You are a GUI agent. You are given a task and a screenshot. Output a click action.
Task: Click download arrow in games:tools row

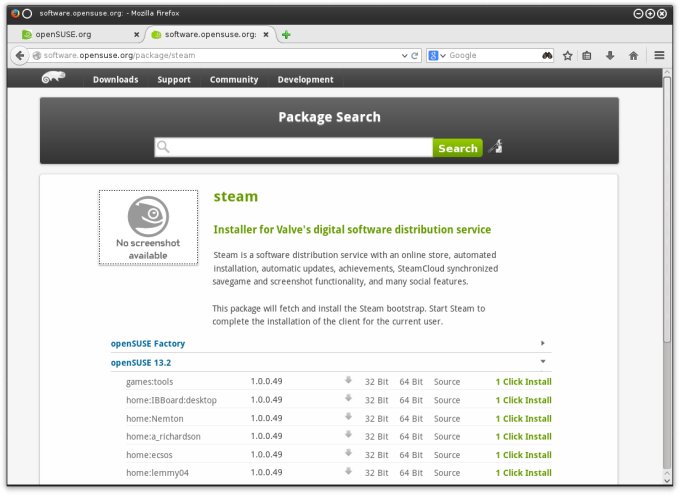point(348,380)
